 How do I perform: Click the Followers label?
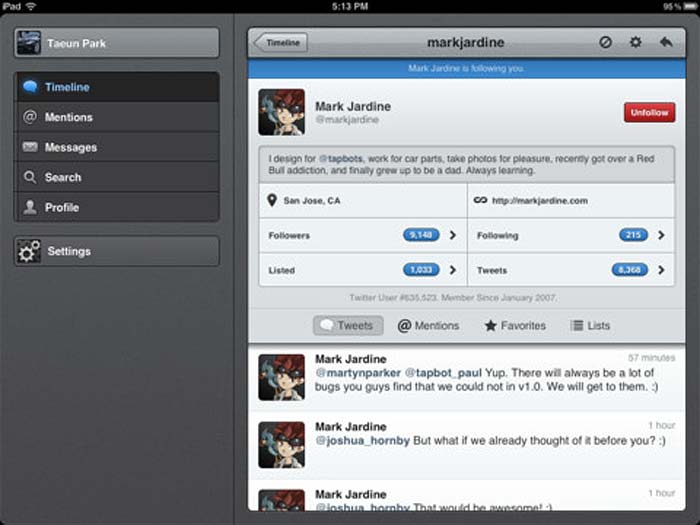[x=289, y=235]
